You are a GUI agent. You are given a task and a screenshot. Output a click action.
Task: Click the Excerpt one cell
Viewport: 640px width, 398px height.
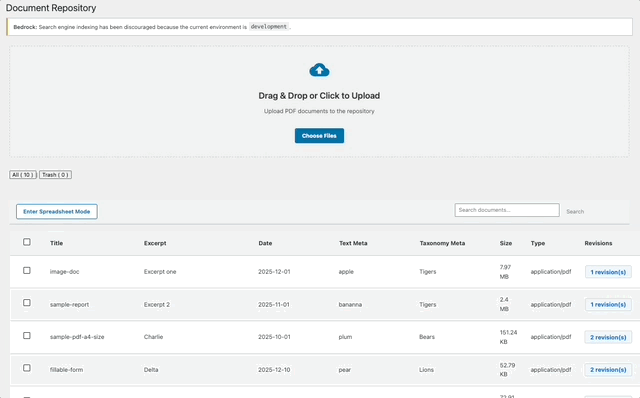[160, 271]
